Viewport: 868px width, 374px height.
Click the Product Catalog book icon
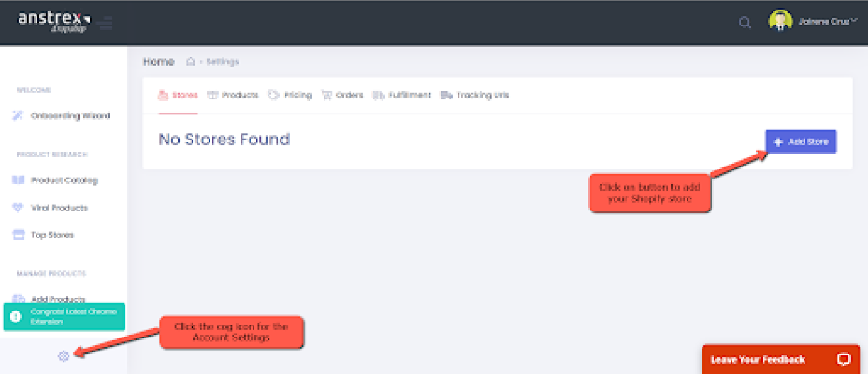tap(18, 180)
